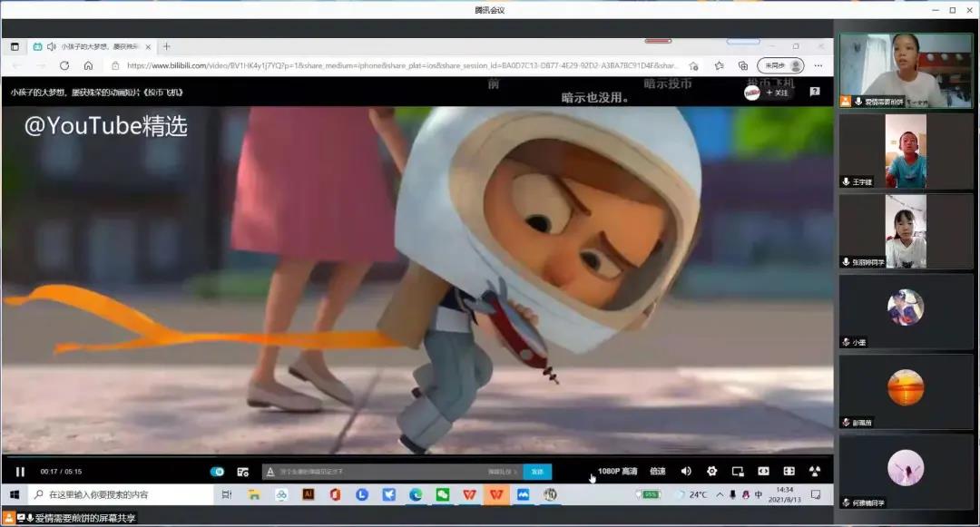Send danmaku with the 发送 button

[x=537, y=472]
